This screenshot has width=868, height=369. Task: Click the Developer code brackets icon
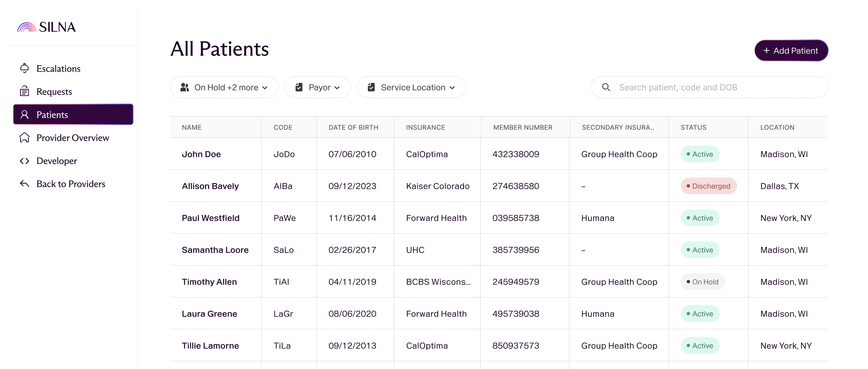[x=24, y=160]
